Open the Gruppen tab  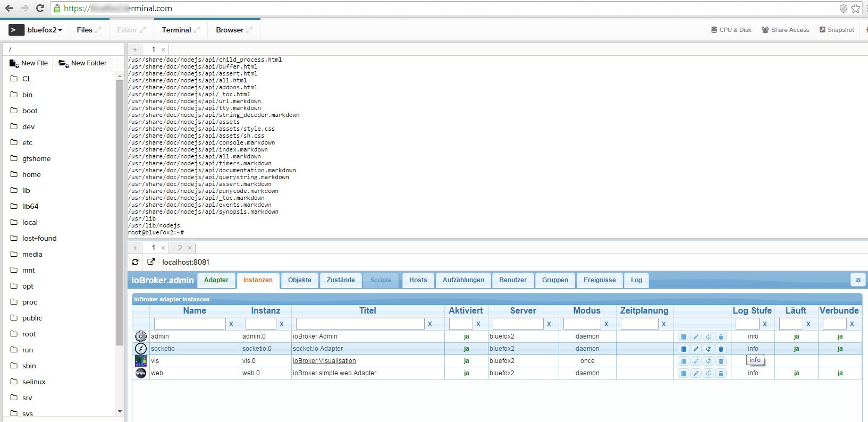point(555,280)
